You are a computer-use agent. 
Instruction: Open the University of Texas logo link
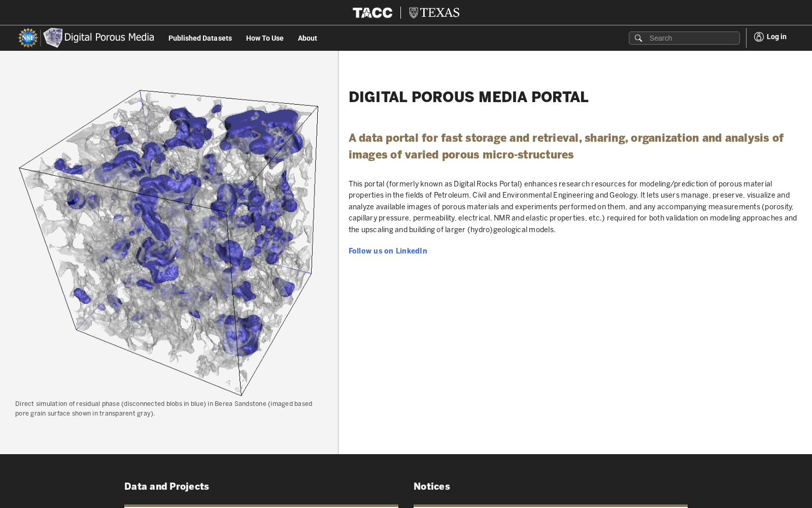coord(434,13)
